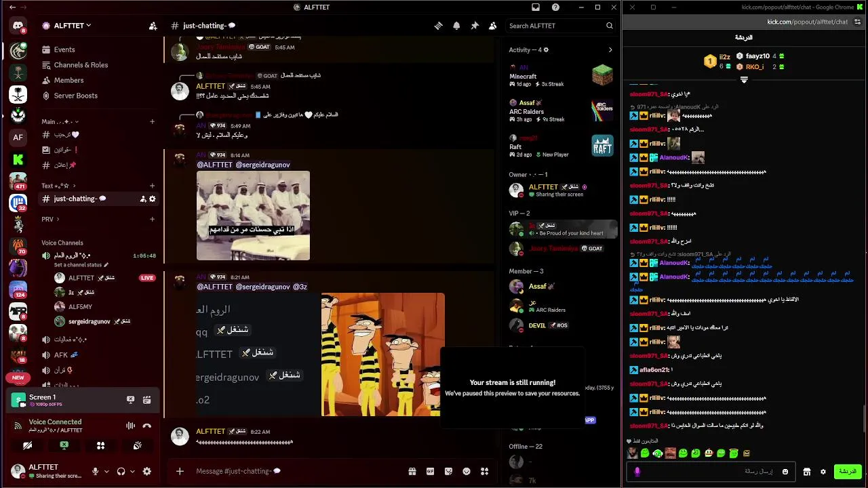Create channel in PRV category plus
868x488 pixels.
tap(152, 220)
